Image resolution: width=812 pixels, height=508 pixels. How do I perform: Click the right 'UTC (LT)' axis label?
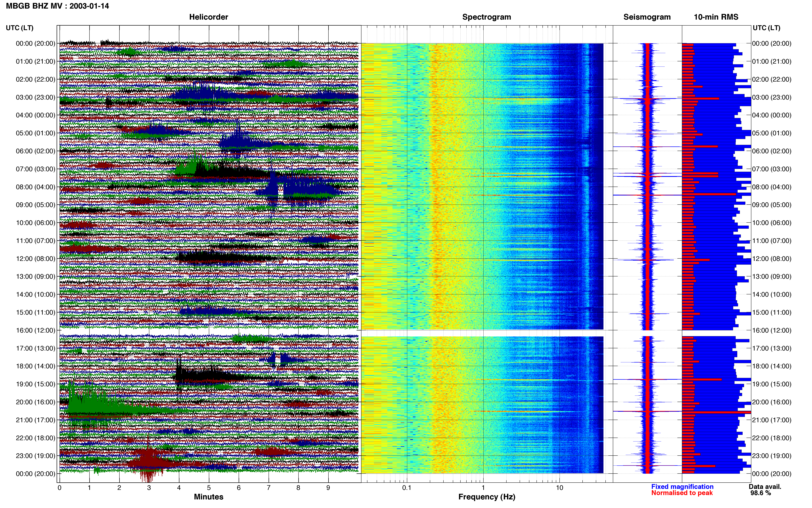766,28
